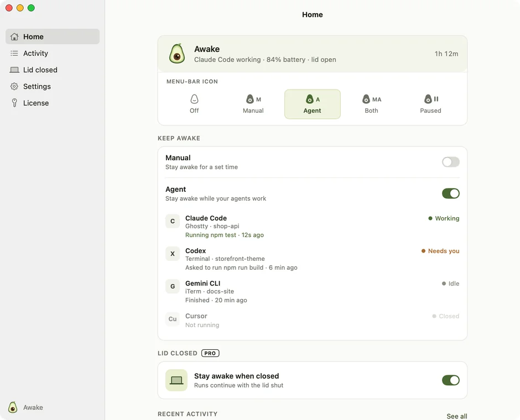Disable the Agent keep-awake switch
This screenshot has height=420, width=520.
(x=451, y=193)
